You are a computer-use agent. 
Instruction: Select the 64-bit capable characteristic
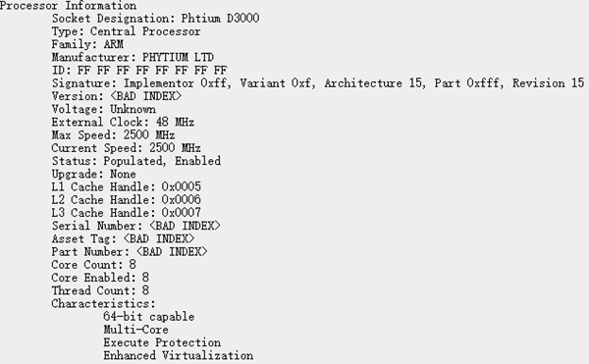coord(149,317)
